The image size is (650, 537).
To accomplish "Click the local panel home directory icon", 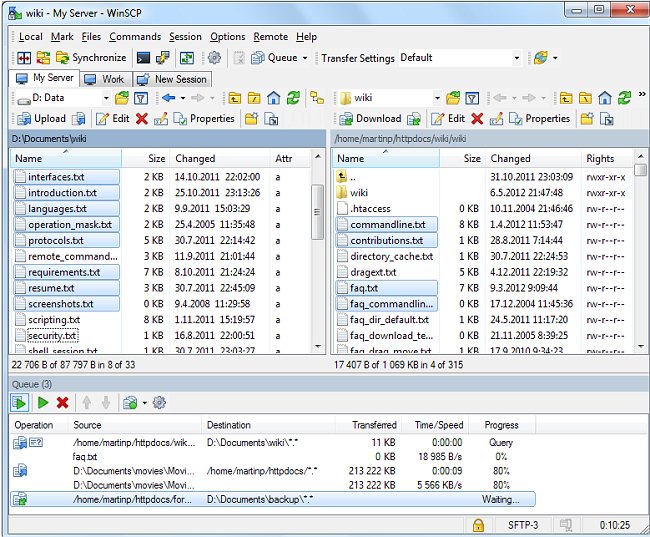I will pos(273,98).
